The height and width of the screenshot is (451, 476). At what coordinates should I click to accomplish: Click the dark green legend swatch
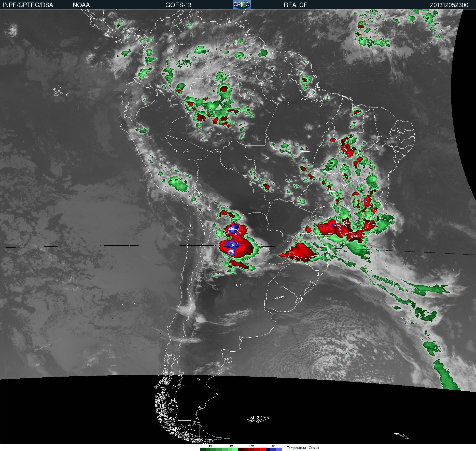point(203,449)
